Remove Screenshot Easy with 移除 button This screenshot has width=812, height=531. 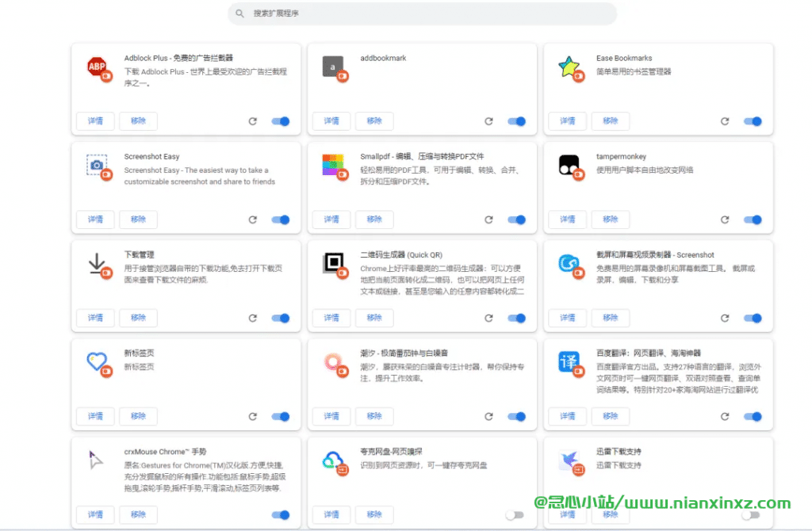pos(138,220)
